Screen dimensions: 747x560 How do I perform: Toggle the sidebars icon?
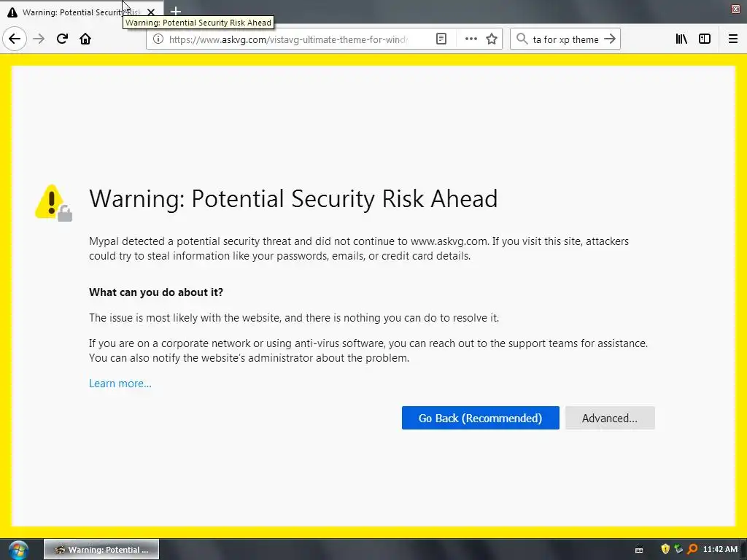pos(705,39)
